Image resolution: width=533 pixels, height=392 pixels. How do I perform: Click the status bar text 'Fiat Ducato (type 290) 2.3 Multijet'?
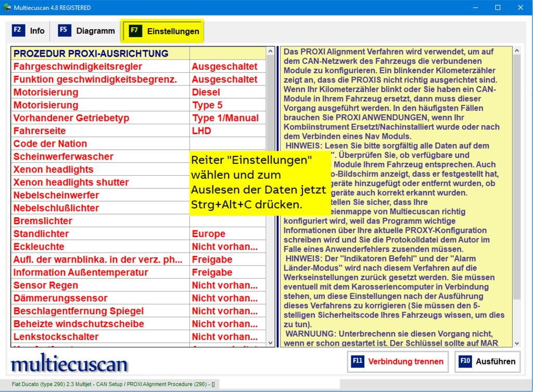click(52, 384)
